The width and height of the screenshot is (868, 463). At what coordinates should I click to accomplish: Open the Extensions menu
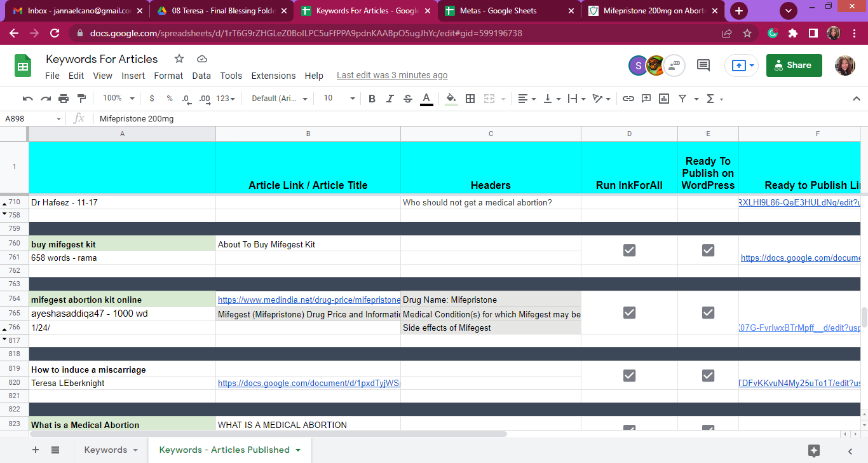273,76
